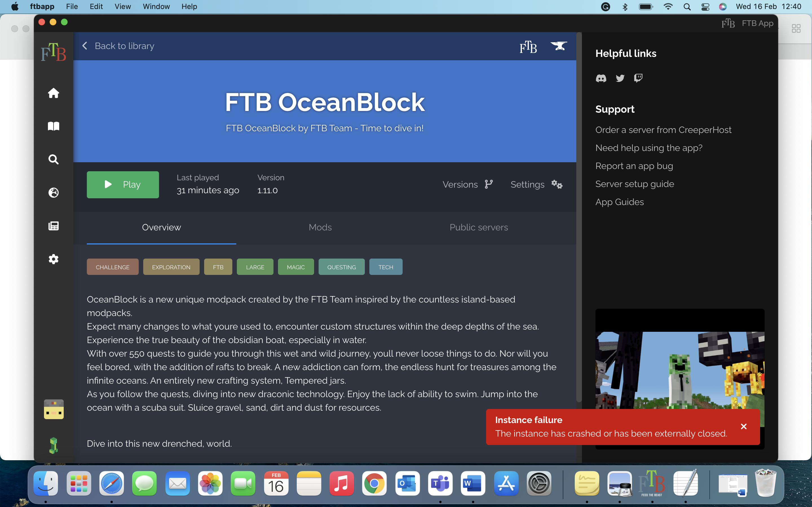Screen dimensions: 812x507
Task: Expand Back to library chevron
Action: pos(84,46)
